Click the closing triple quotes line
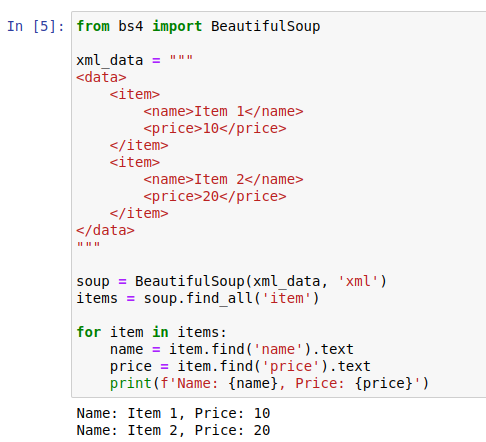The width and height of the screenshot is (486, 442). point(88,246)
